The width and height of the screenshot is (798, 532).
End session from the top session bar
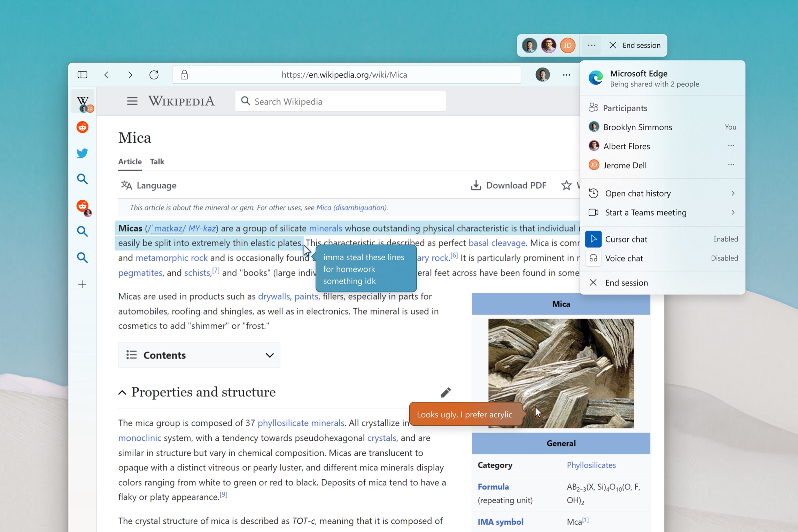(x=635, y=45)
